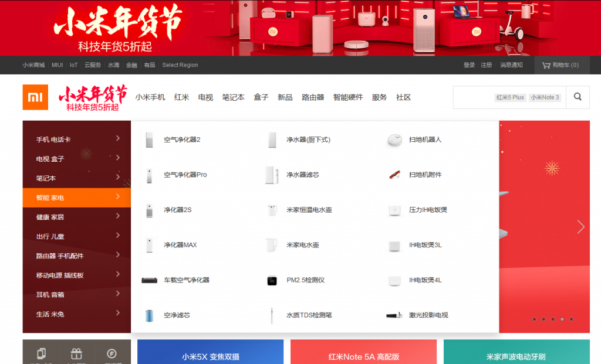Select the first carousel dot
The width and height of the screenshot is (601, 364).
point(534,319)
